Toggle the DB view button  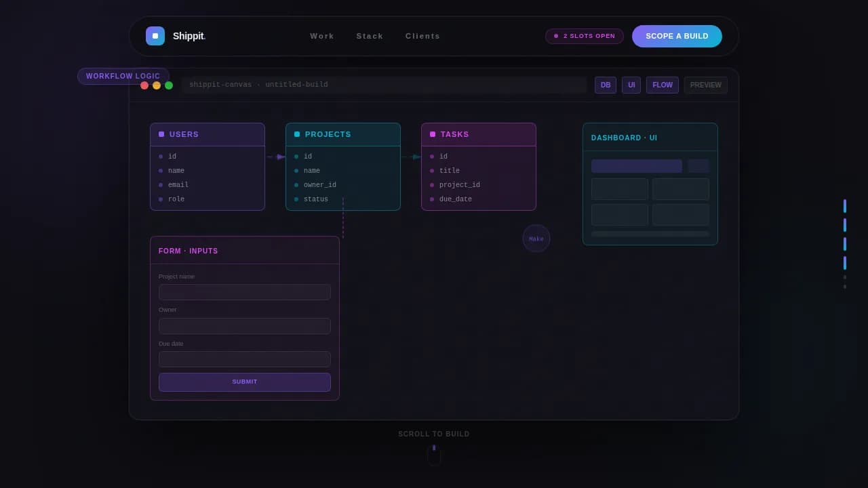pos(605,85)
